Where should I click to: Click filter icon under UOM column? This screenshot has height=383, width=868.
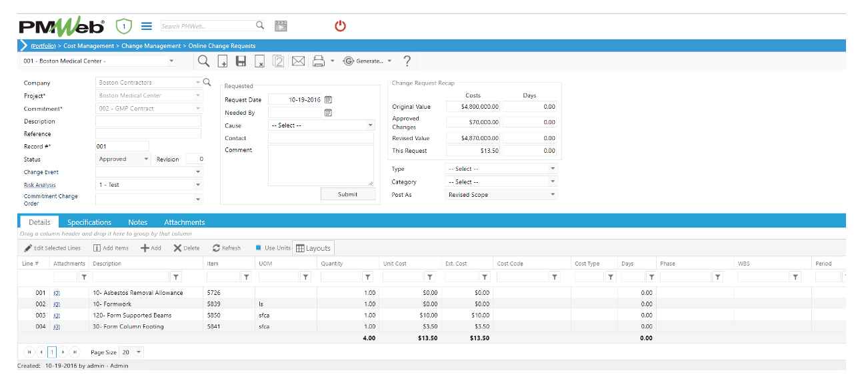[x=305, y=276]
